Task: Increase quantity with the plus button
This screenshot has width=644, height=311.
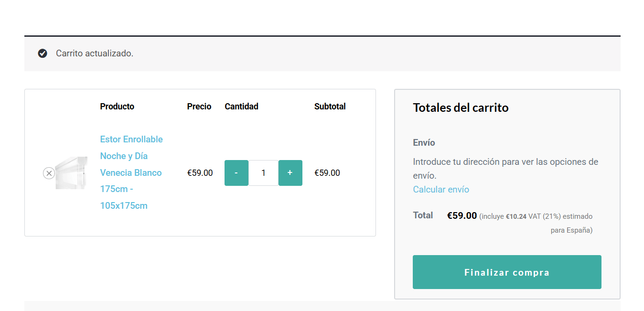Action: pyautogui.click(x=290, y=173)
